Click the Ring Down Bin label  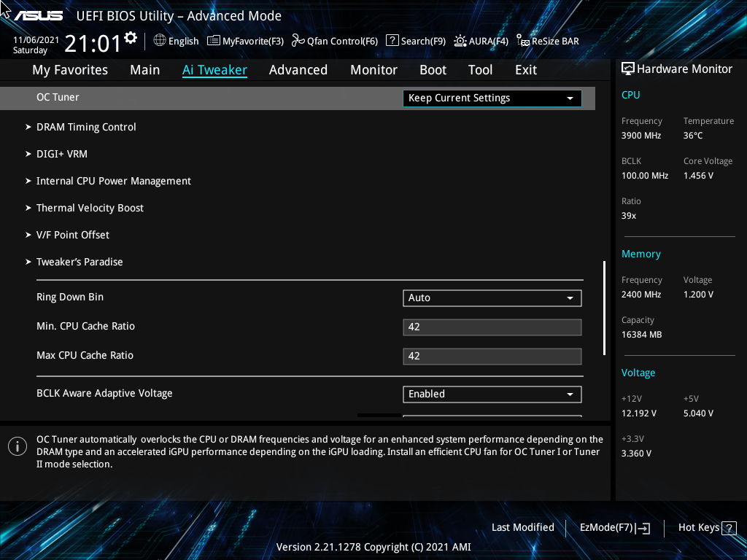(x=70, y=297)
